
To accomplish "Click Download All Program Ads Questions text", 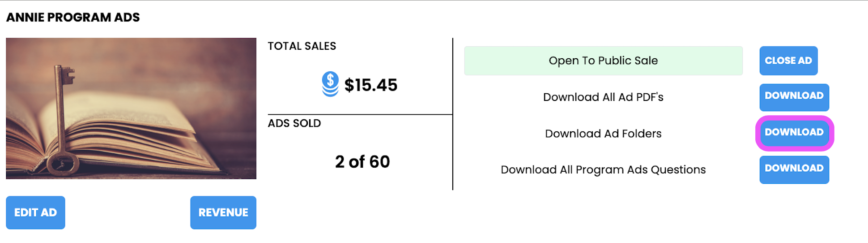I will coord(603,170).
